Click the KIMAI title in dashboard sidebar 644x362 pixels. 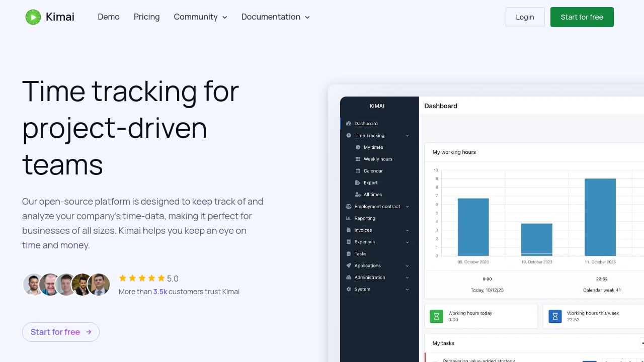tap(377, 106)
